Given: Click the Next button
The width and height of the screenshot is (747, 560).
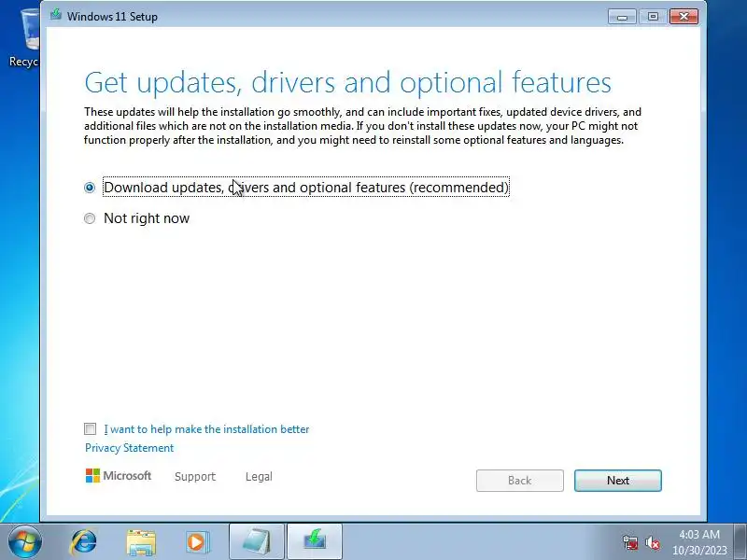Looking at the screenshot, I should click(618, 481).
